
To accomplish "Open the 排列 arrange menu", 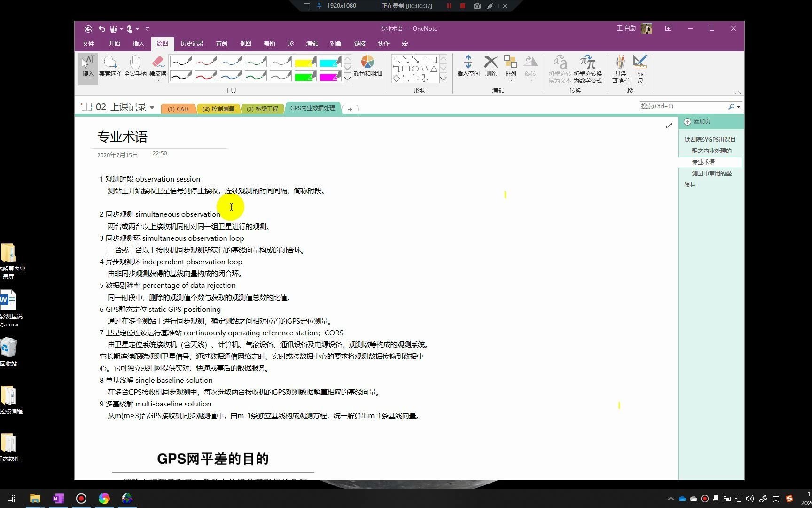I will click(x=510, y=68).
